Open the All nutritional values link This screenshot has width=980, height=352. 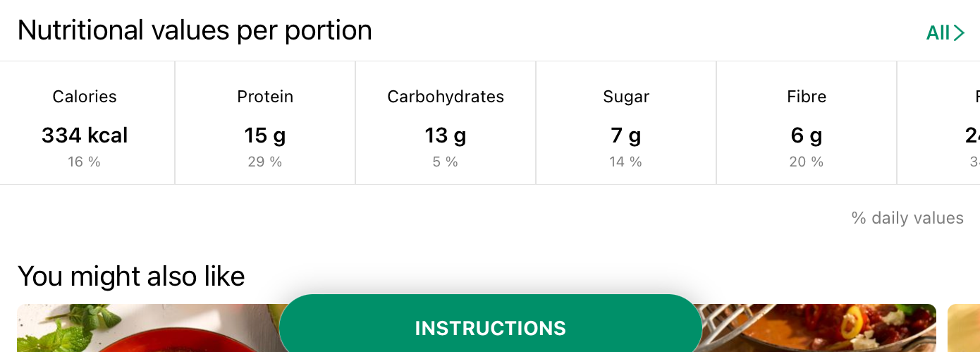[938, 32]
